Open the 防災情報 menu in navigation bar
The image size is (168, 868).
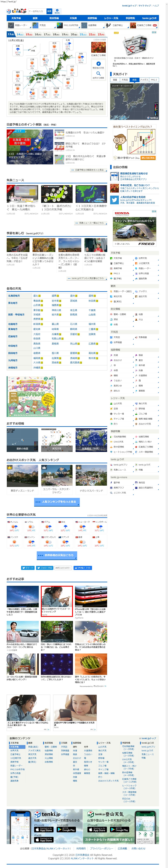pyautogui.click(x=54, y=18)
